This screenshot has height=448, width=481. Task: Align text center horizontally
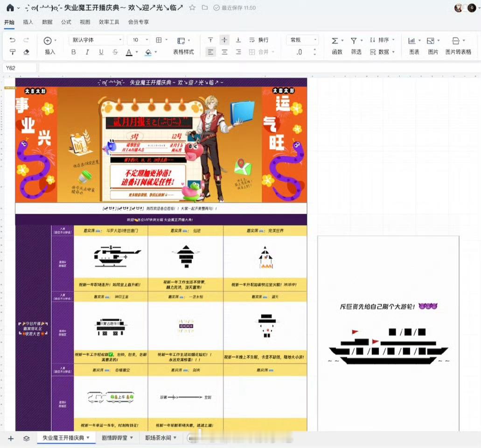pyautogui.click(x=224, y=52)
